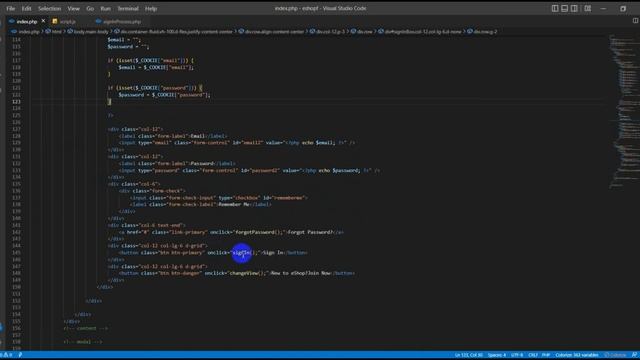Screen dimensions: 640x360
Task: Close the index.php editor tab
Action: click(43, 21)
